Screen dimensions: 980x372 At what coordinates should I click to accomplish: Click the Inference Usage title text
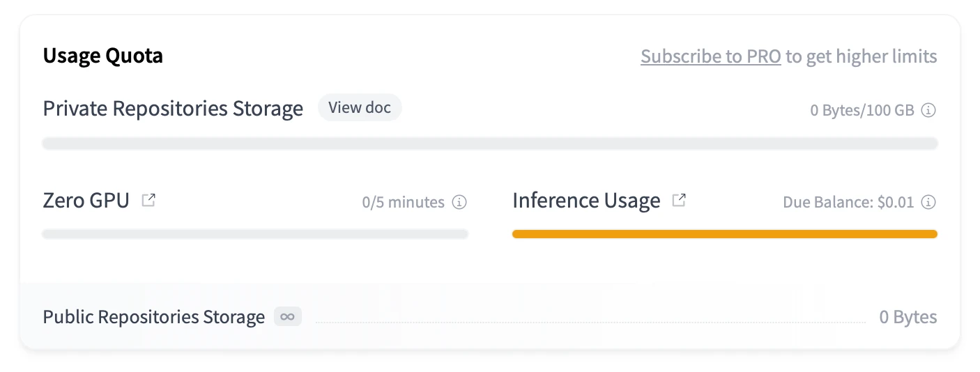point(586,201)
